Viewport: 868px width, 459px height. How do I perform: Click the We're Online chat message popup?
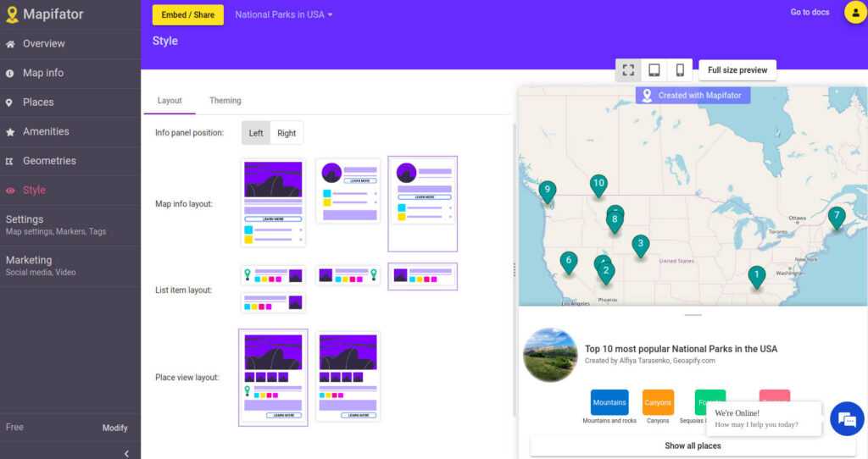(x=764, y=418)
